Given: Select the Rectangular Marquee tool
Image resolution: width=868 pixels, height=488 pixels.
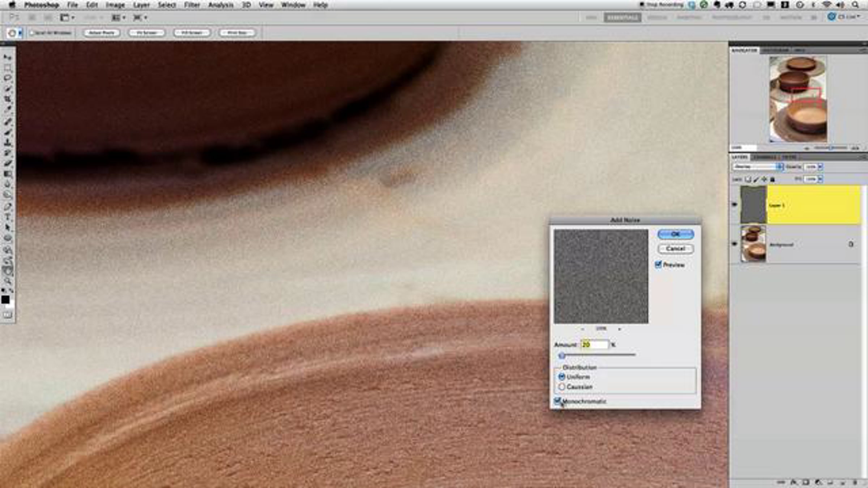Looking at the screenshot, I should coord(8,68).
